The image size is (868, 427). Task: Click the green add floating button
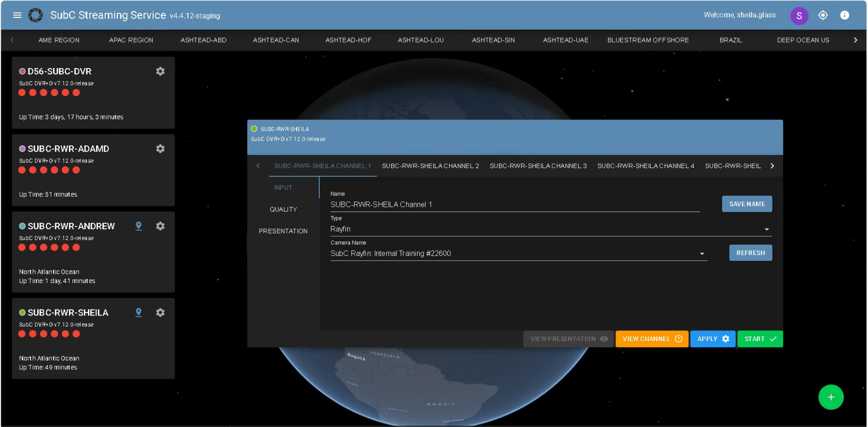pos(830,397)
